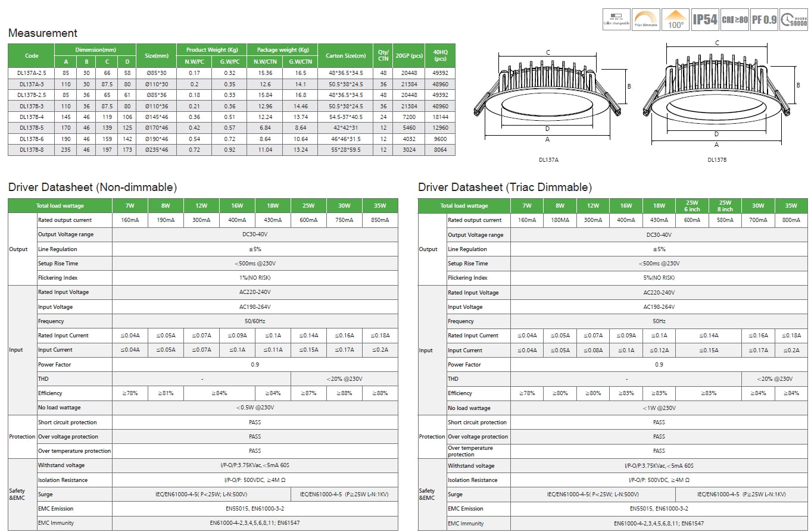This screenshot has width=811, height=532.
Task: Click the 3024 value in 20GP column
Action: click(x=409, y=150)
